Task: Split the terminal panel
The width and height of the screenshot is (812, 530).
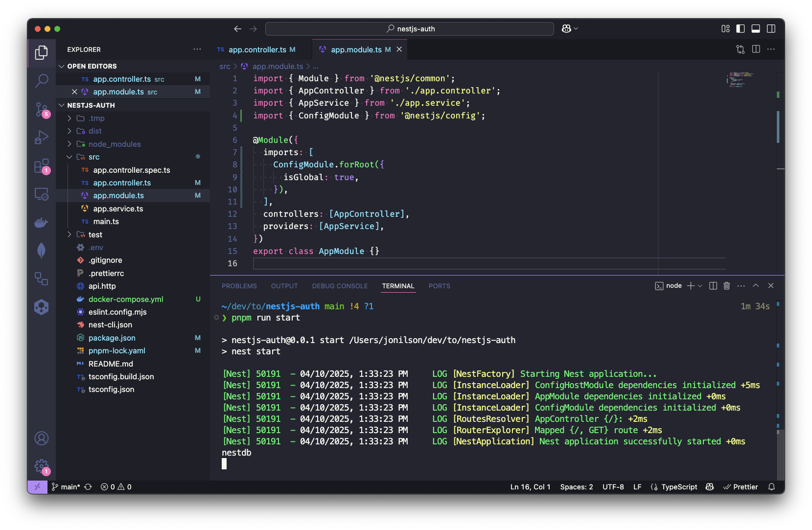Action: click(713, 286)
